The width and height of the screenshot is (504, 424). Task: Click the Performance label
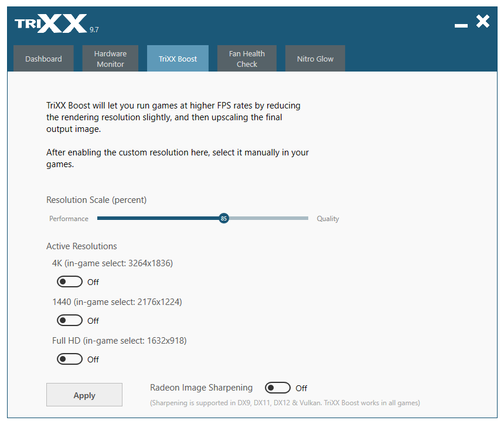coord(69,219)
